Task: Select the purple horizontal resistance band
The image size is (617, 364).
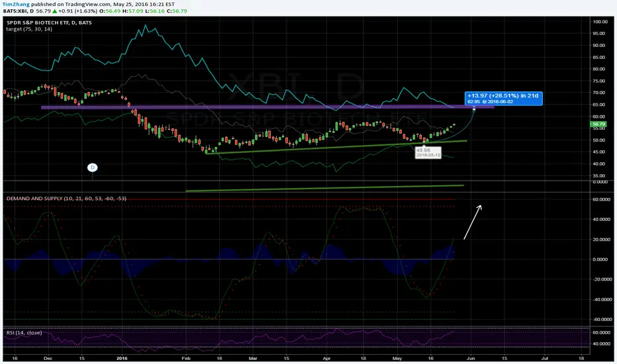Action: pyautogui.click(x=267, y=107)
